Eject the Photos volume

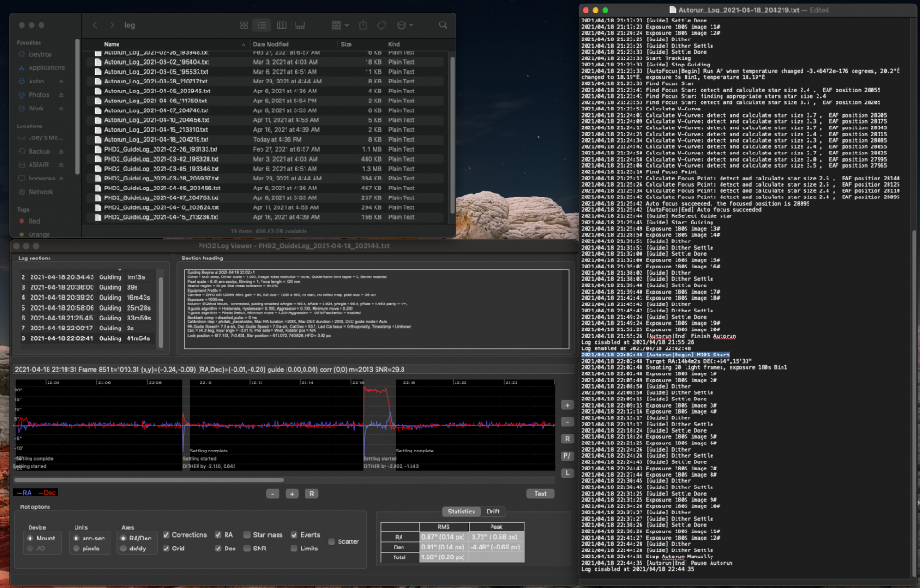pos(61,95)
